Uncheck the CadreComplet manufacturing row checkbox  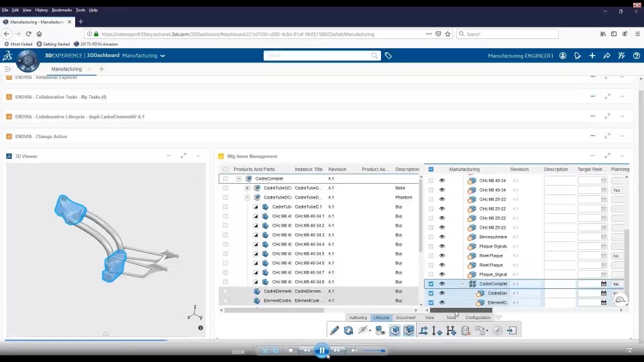(x=431, y=284)
